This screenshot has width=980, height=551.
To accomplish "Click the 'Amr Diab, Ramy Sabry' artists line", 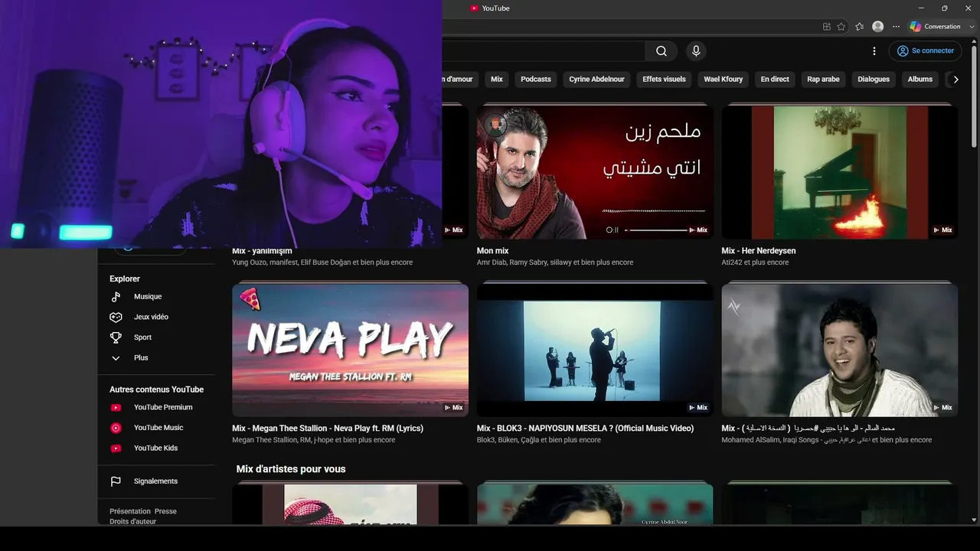I will coord(555,262).
